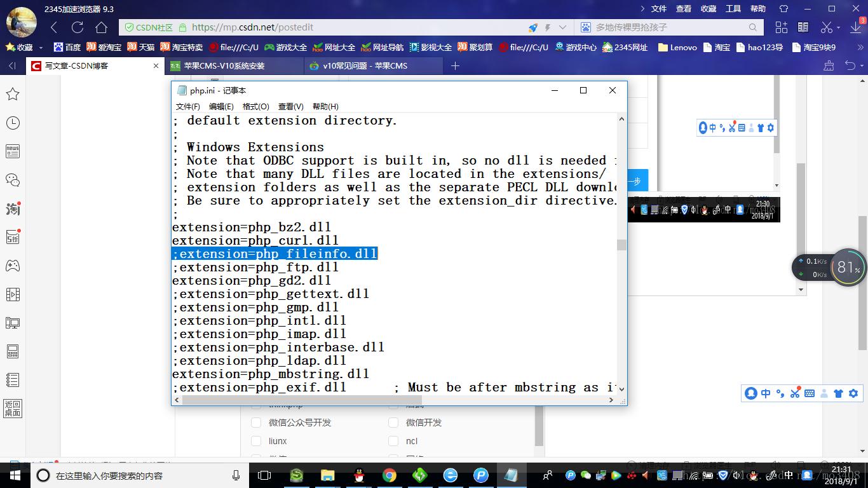Expand the address bar dropdown chevron
Image resolution: width=868 pixels, height=488 pixels.
coord(562,27)
